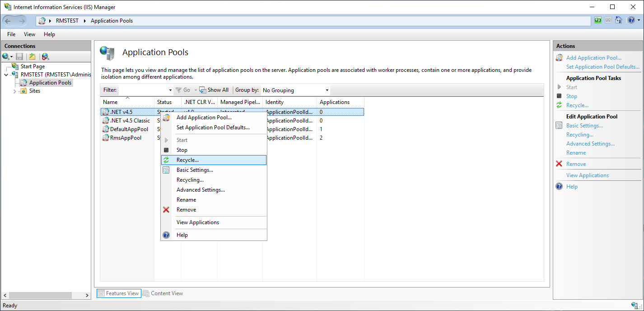Choose Advanced Settings... in the context menu

(x=214, y=190)
